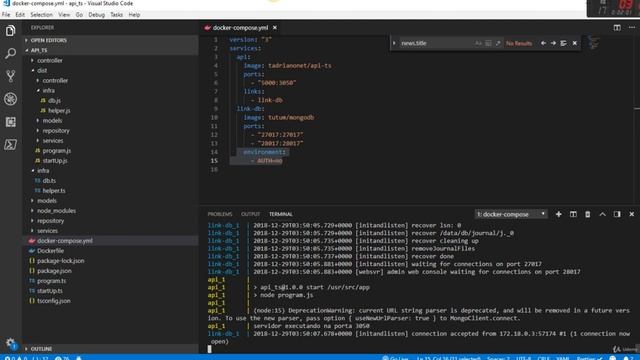Open the File menu
Image resolution: width=640 pixels, height=360 pixels.
[6, 15]
